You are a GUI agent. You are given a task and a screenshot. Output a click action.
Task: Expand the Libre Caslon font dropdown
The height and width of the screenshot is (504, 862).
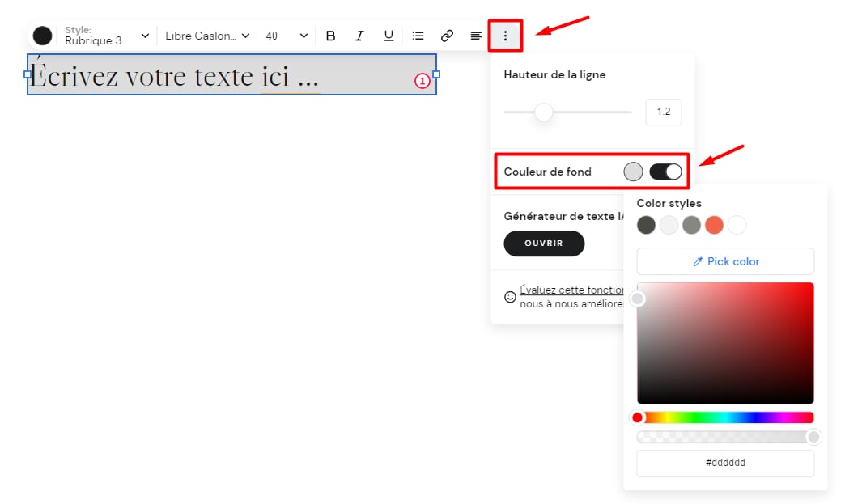click(207, 36)
